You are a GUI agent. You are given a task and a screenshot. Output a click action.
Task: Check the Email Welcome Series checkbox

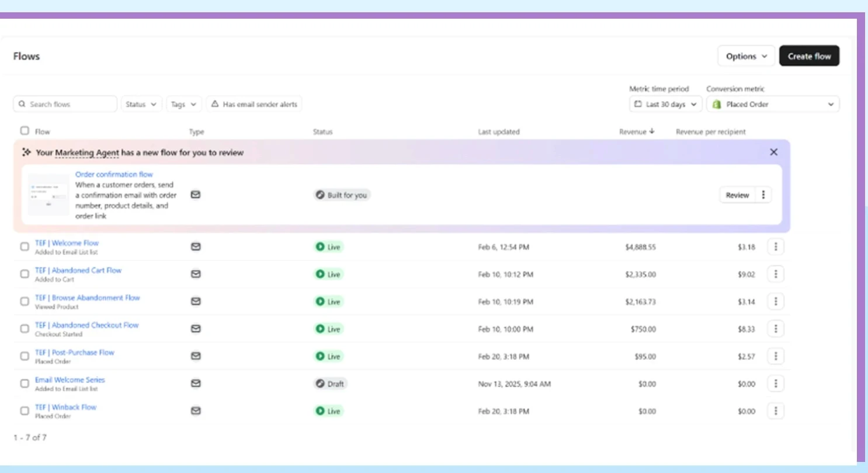click(25, 384)
